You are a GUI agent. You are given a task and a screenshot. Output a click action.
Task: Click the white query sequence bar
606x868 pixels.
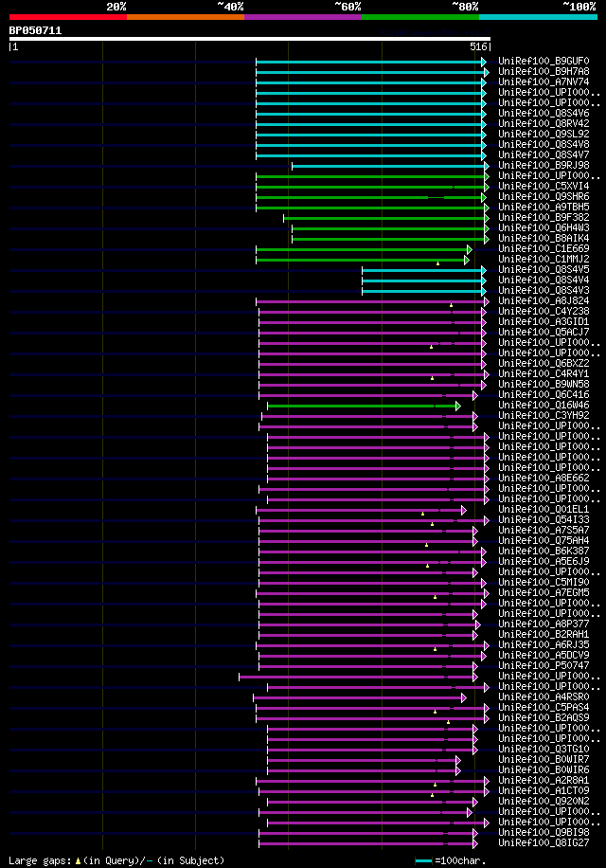click(250, 39)
